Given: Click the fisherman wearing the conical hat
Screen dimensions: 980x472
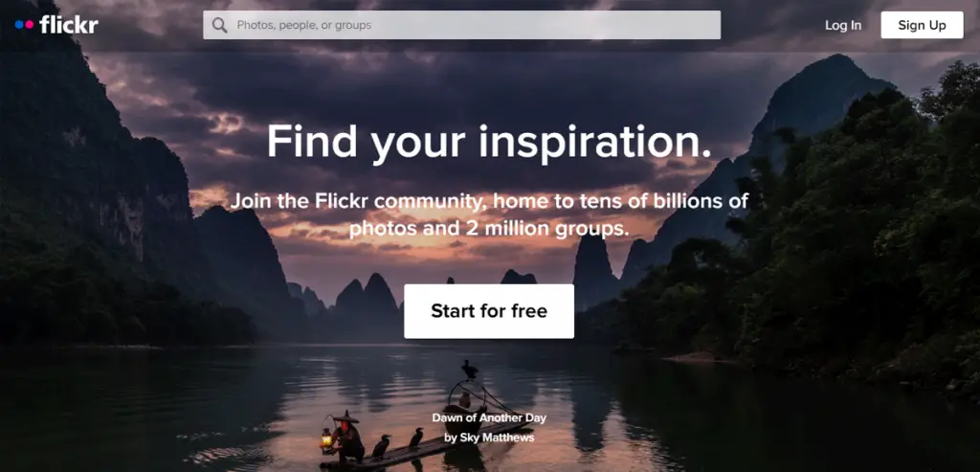Looking at the screenshot, I should (x=346, y=437).
